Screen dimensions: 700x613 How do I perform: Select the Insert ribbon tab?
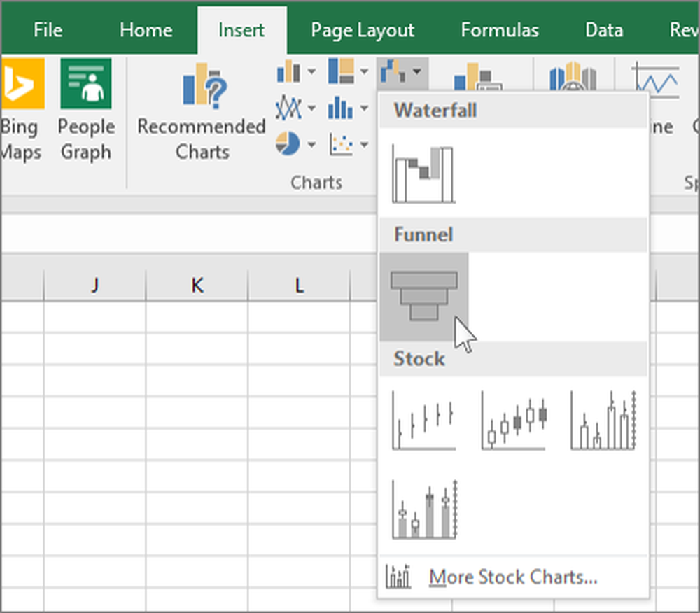click(241, 30)
